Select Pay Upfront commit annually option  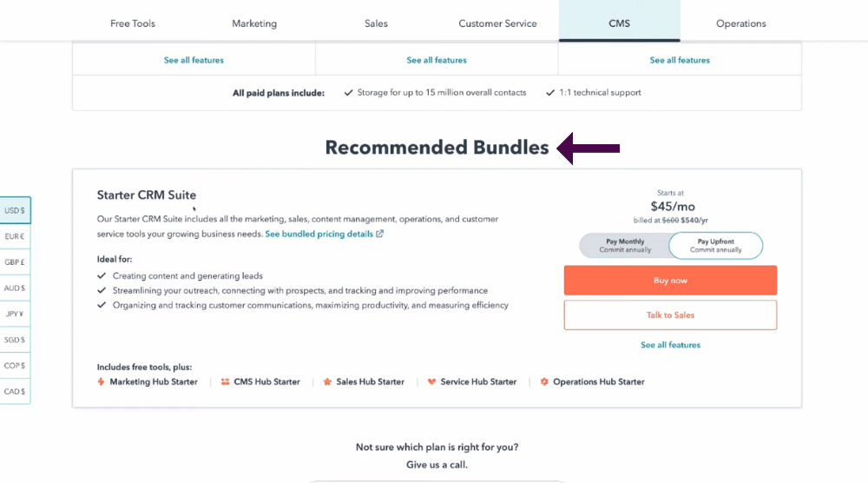click(716, 245)
